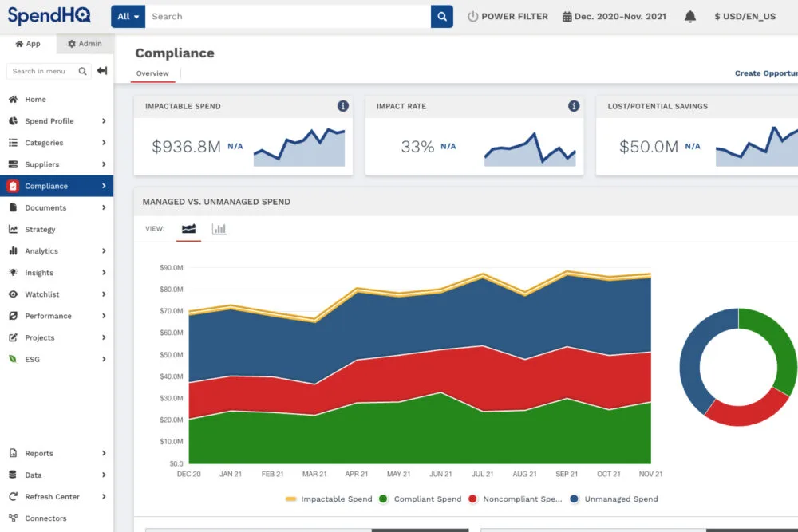Toggle Compliant Spend legend series
Image resolution: width=798 pixels, height=532 pixels.
tap(421, 499)
